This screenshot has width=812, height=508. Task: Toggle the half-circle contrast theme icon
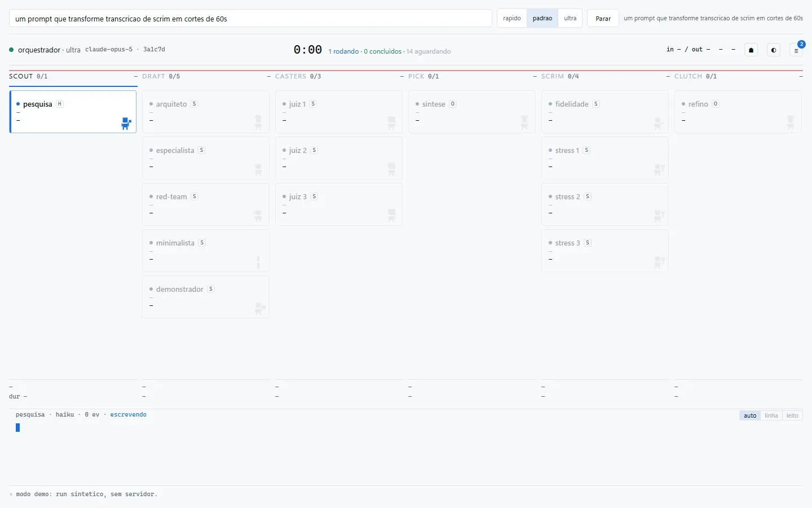tap(774, 50)
